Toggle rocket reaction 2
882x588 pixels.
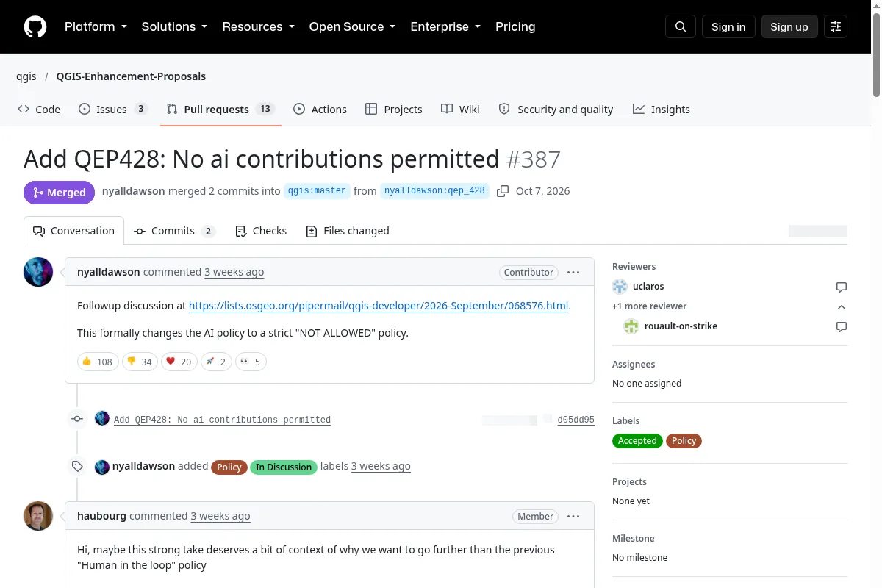click(x=216, y=362)
